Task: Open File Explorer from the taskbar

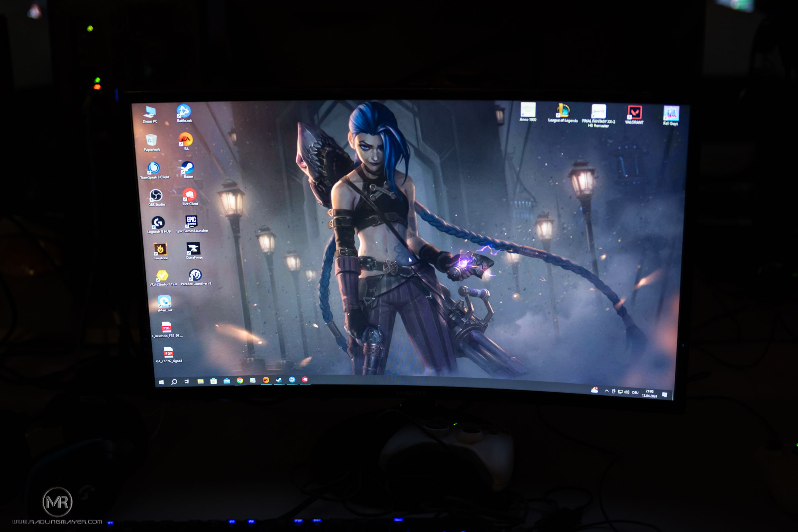Action: click(200, 381)
